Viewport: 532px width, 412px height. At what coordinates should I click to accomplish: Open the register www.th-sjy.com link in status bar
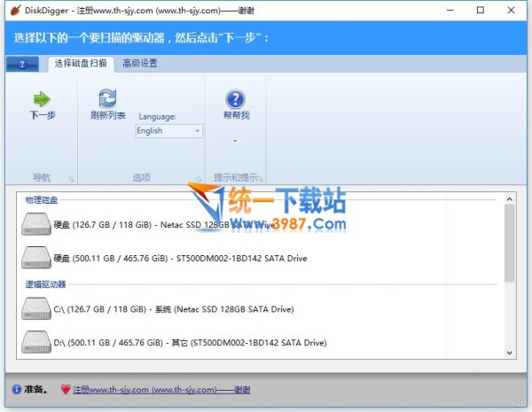tap(161, 390)
